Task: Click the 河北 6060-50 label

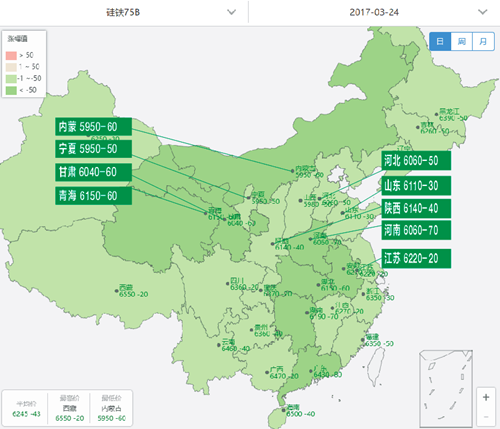Action: (416, 161)
